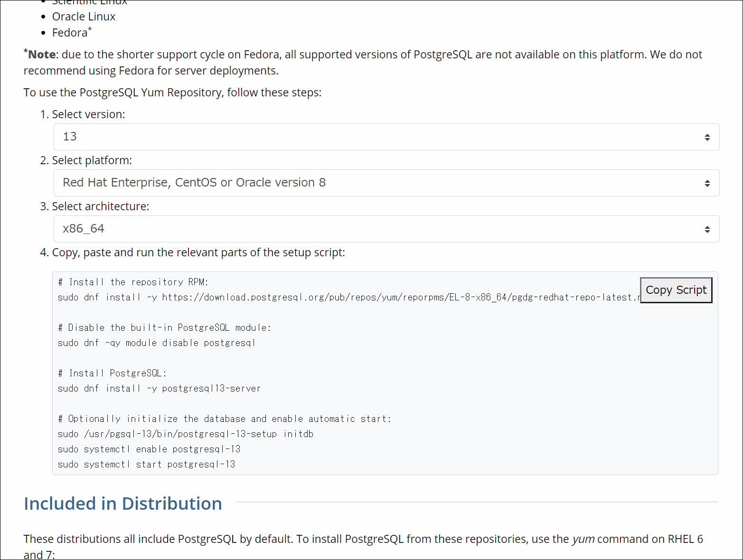Open the architecture dropdown showing x86_64
This screenshot has width=743, height=560.
pyautogui.click(x=386, y=229)
